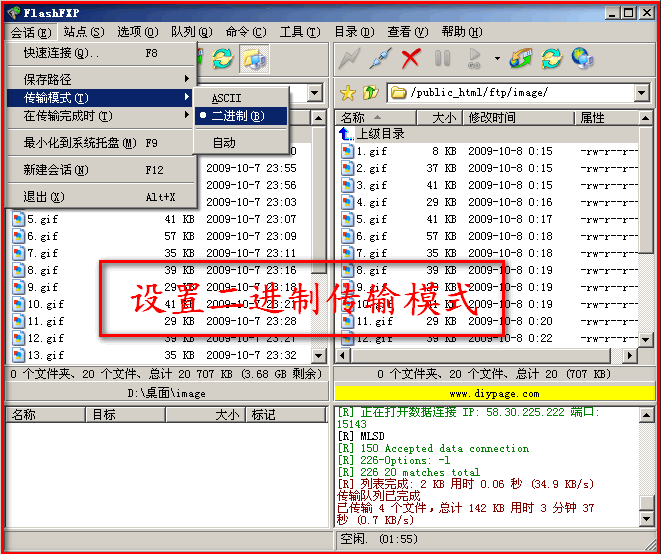661x554 pixels.
Task: Open the 命令 menu
Action: click(246, 32)
